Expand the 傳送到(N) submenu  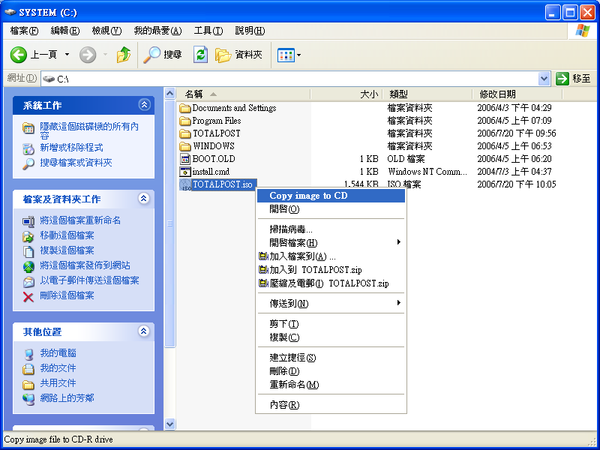coord(398,303)
